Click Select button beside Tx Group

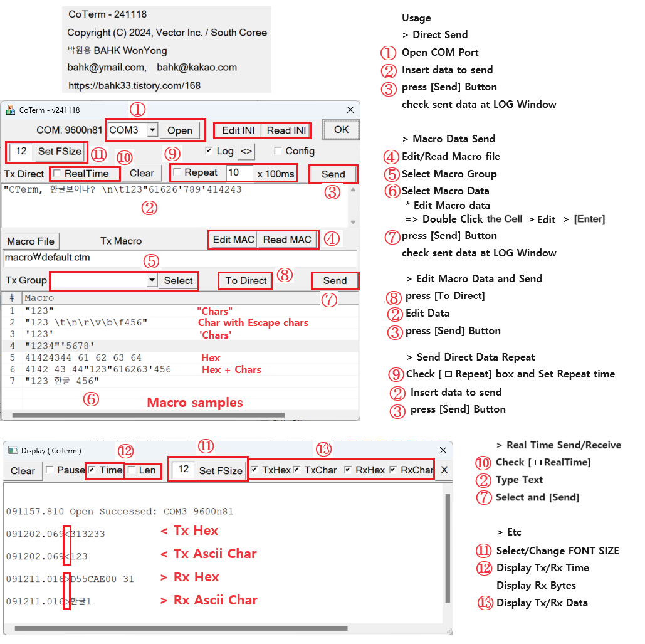point(178,281)
